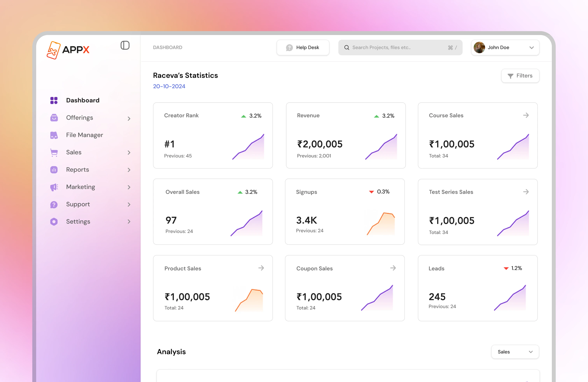588x382 pixels.
Task: Click the Leads value 245
Action: click(437, 297)
